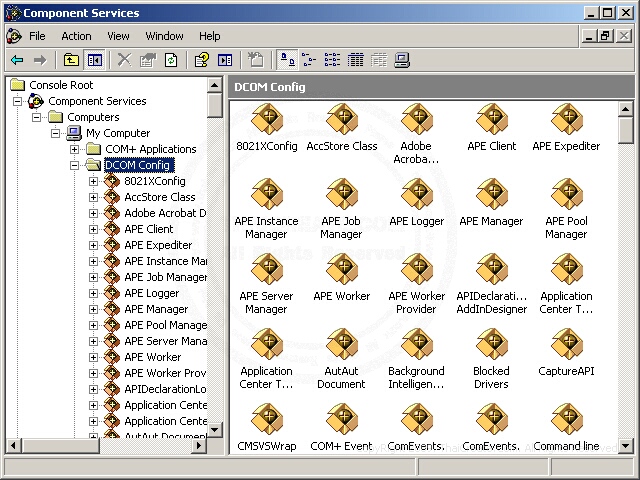Click the Delete X toolbar icon
This screenshot has width=640, height=480.
[x=124, y=60]
